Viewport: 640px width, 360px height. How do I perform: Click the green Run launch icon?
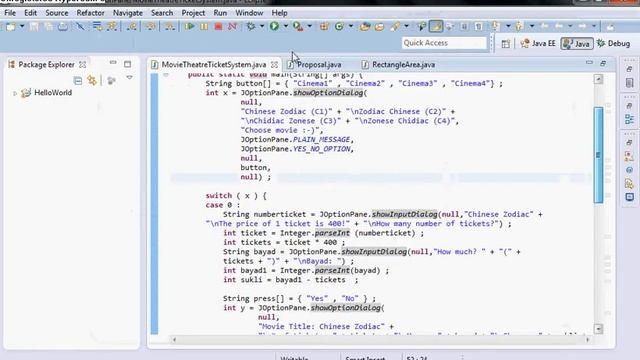pyautogui.click(x=274, y=27)
